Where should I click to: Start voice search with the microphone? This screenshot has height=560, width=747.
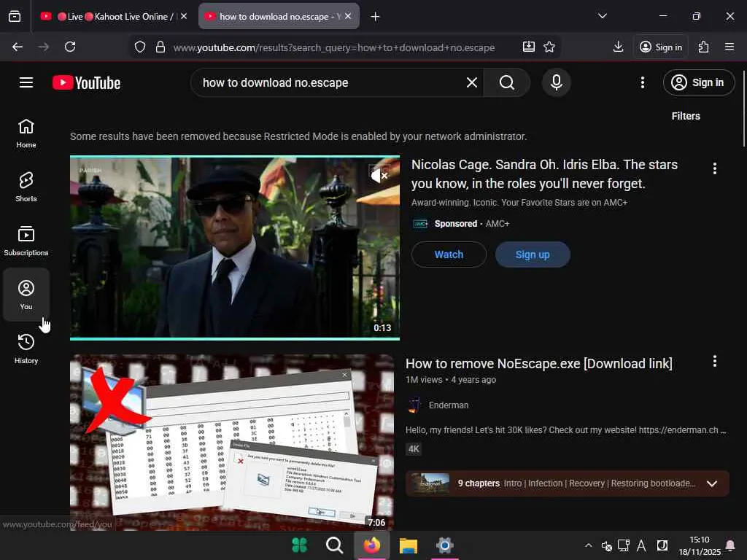click(556, 82)
